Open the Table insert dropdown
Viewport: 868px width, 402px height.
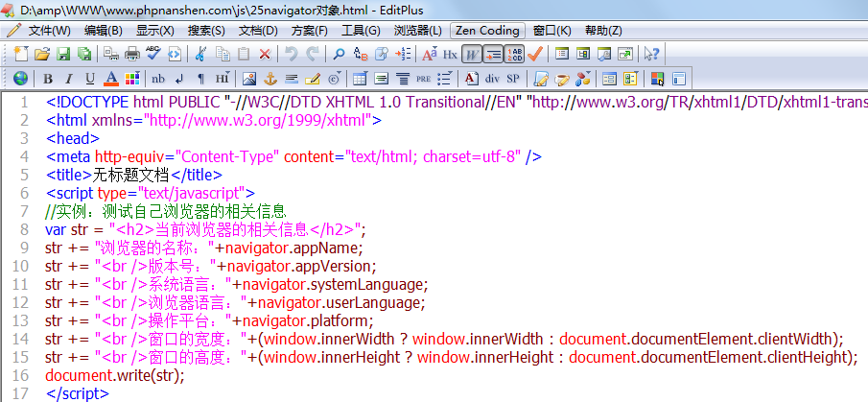361,78
